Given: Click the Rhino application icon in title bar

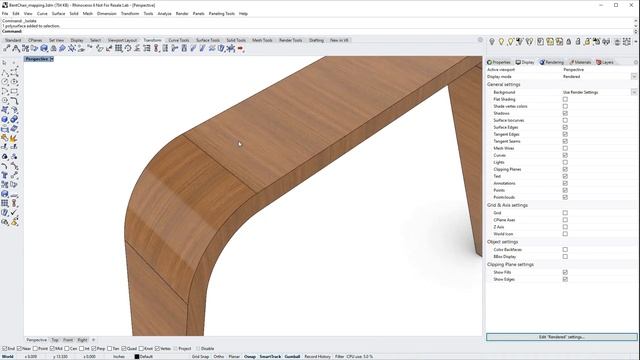Looking at the screenshot, I should pos(4,5).
